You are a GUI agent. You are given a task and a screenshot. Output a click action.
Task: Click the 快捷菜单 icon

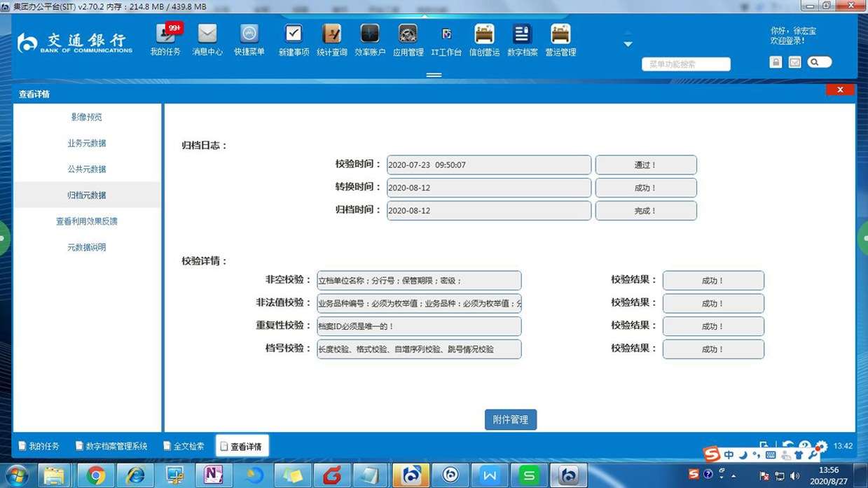249,39
